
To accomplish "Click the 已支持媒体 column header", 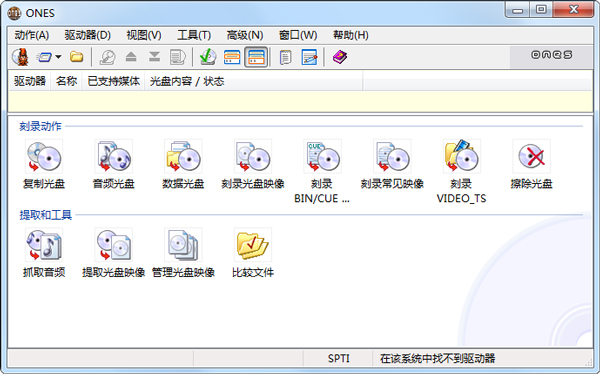I will tap(113, 81).
